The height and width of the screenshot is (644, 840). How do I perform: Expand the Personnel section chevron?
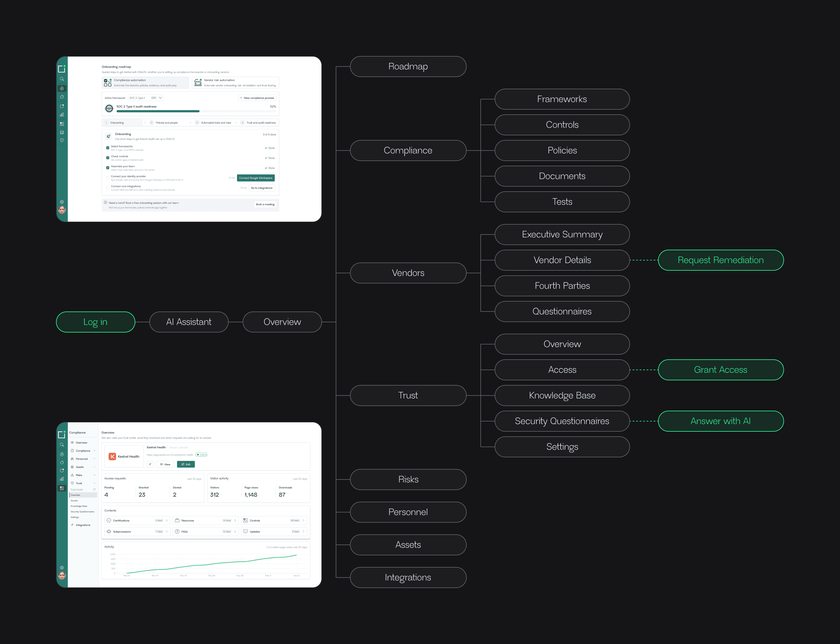pyautogui.click(x=94, y=459)
